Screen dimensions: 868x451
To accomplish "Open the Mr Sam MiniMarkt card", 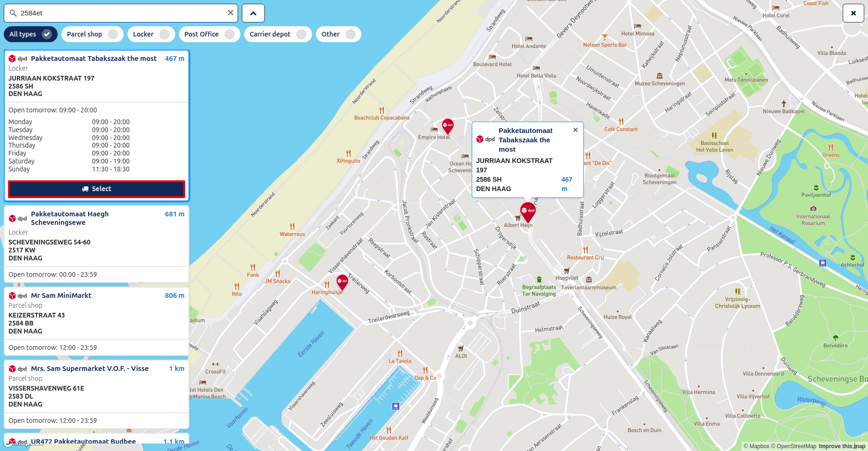I will (97, 321).
